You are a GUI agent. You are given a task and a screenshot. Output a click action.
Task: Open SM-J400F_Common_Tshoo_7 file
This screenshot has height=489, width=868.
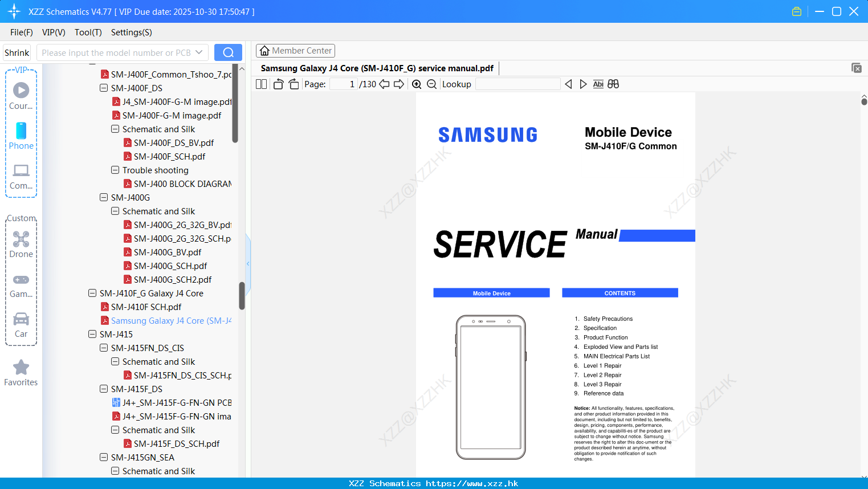tap(171, 75)
